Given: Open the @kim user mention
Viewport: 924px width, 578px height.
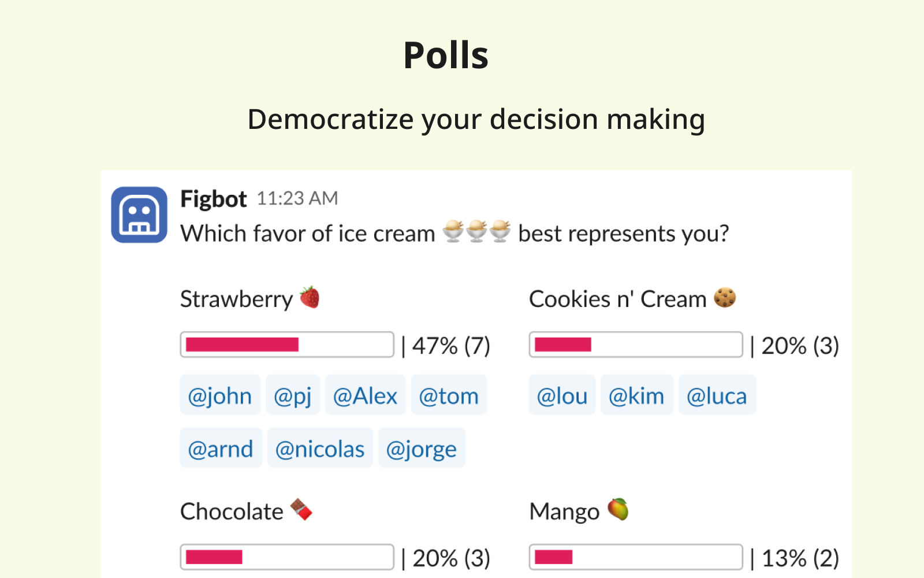Looking at the screenshot, I should (x=636, y=395).
